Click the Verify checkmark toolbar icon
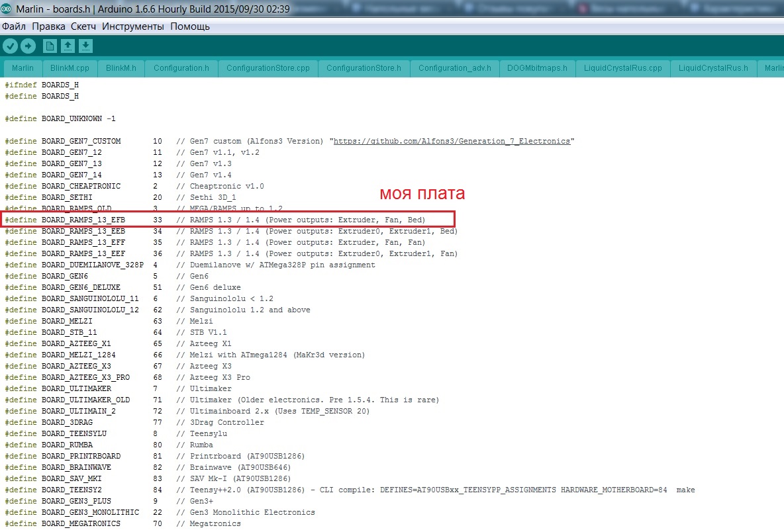This screenshot has height=532, width=784. click(x=10, y=46)
